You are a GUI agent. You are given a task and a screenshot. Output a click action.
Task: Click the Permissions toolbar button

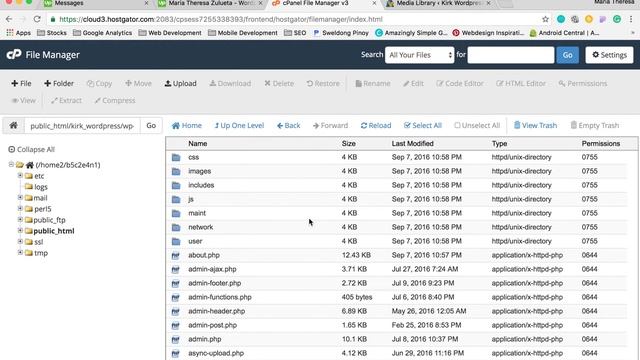tap(583, 83)
